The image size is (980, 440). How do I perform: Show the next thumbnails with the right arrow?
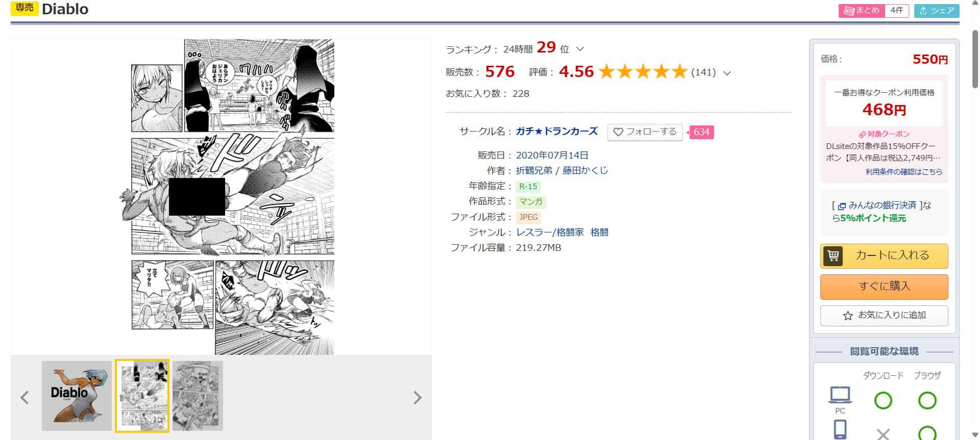pyautogui.click(x=418, y=398)
